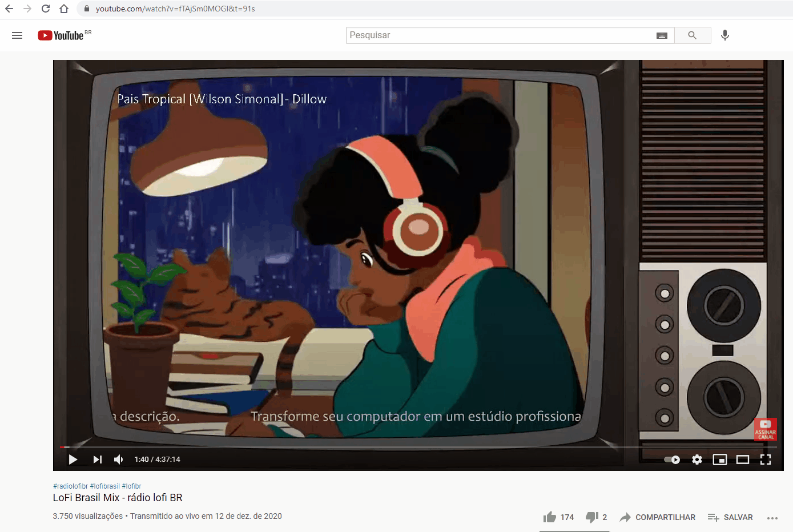Enter fullscreen mode
The height and width of the screenshot is (532, 793).
coord(766,460)
